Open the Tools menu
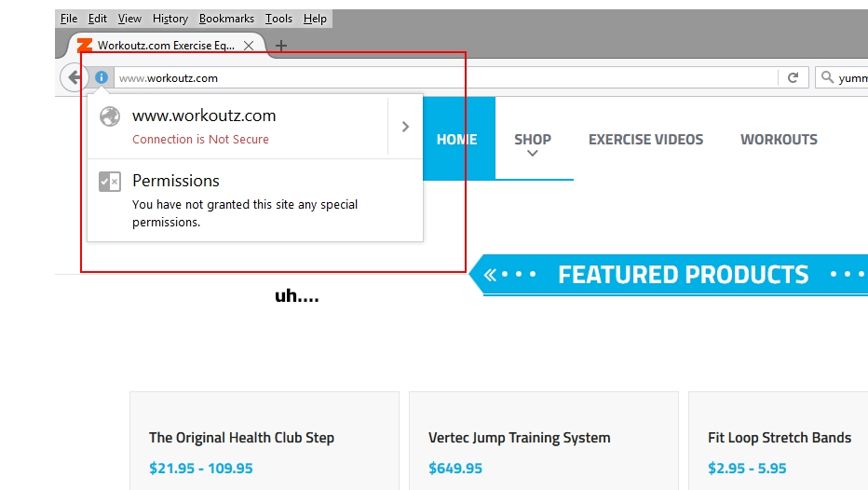The image size is (868, 490). (x=278, y=19)
